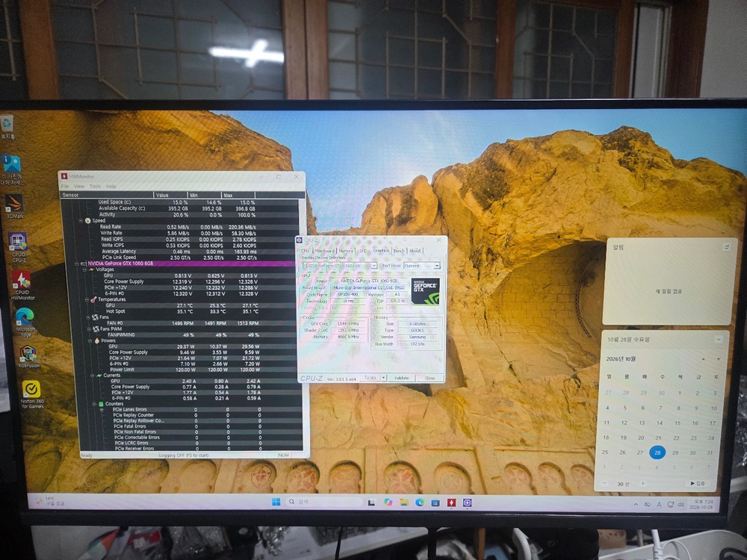
Task: Collapse the Powers group in HWMonitor
Action: [x=90, y=341]
